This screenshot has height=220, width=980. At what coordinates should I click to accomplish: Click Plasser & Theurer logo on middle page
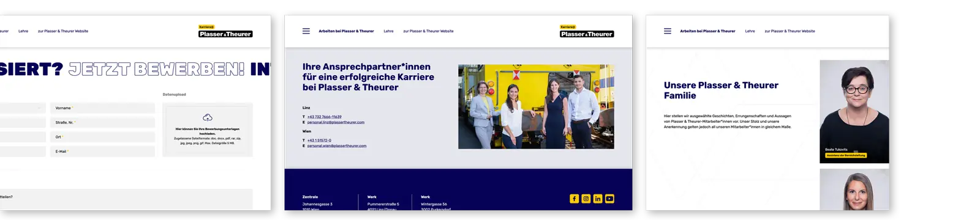587,31
